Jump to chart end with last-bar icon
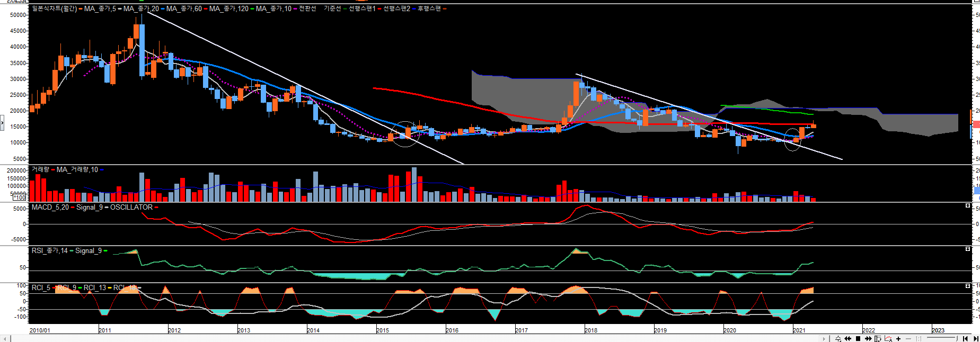 pos(976,339)
